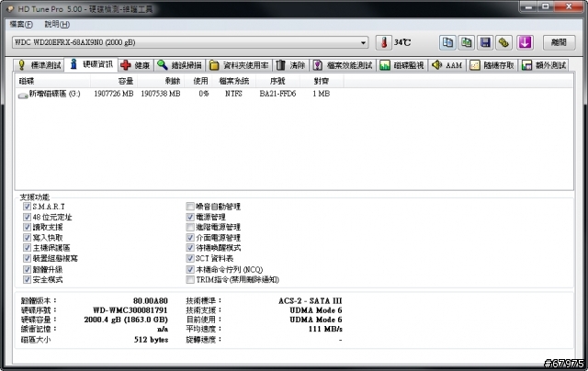Toggle the 寫入快取 checkbox
The image size is (588, 371).
[x=27, y=238]
